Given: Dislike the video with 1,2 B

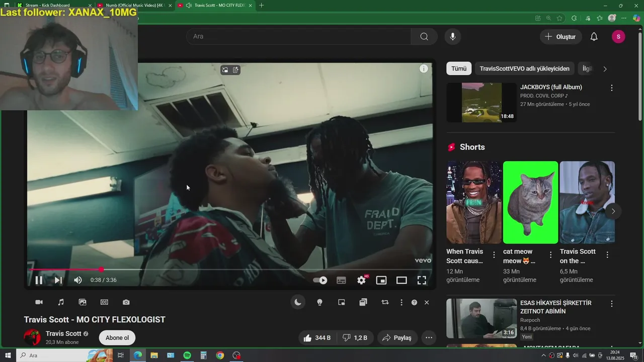Looking at the screenshot, I should 355,338.
